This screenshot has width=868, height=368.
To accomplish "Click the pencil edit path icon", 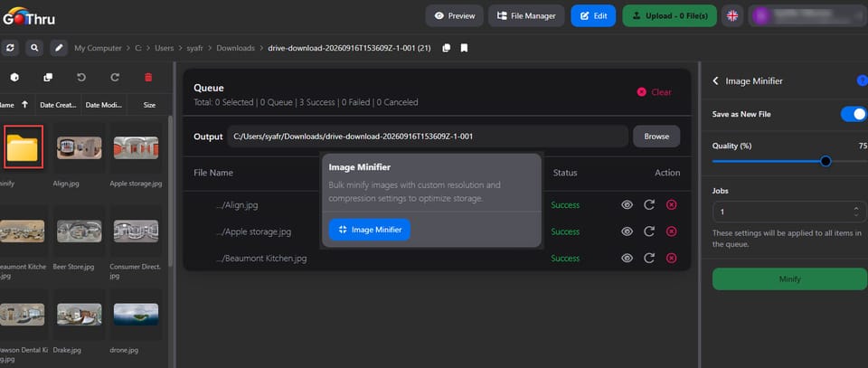I will point(59,48).
